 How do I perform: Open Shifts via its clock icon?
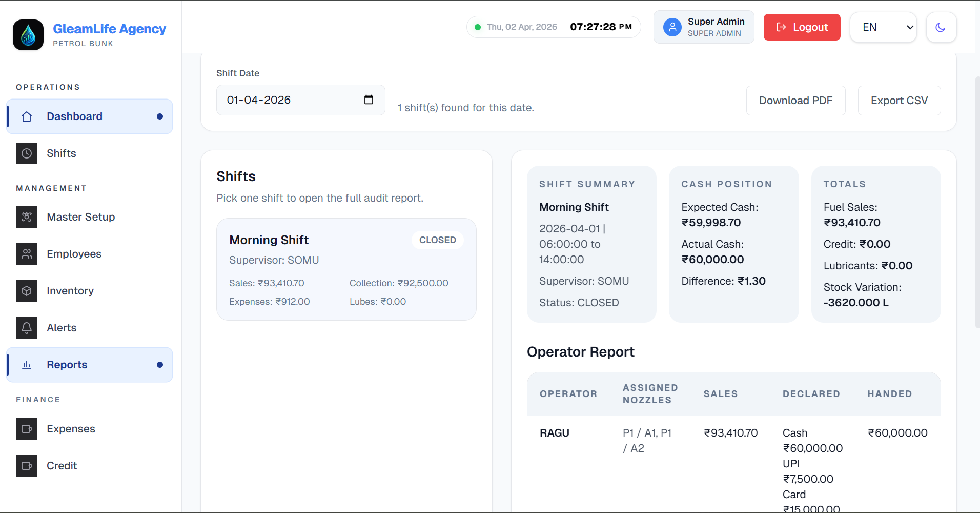(x=27, y=153)
